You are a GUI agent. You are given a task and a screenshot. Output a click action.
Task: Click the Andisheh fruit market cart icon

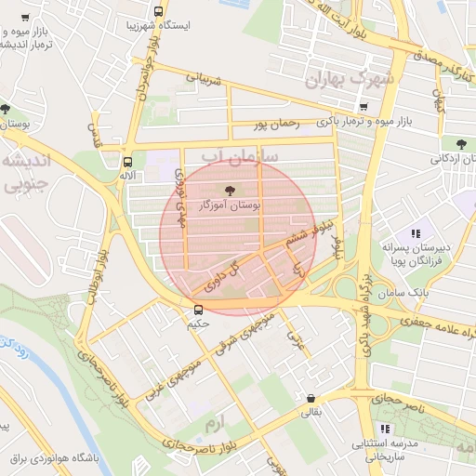(x=25, y=18)
